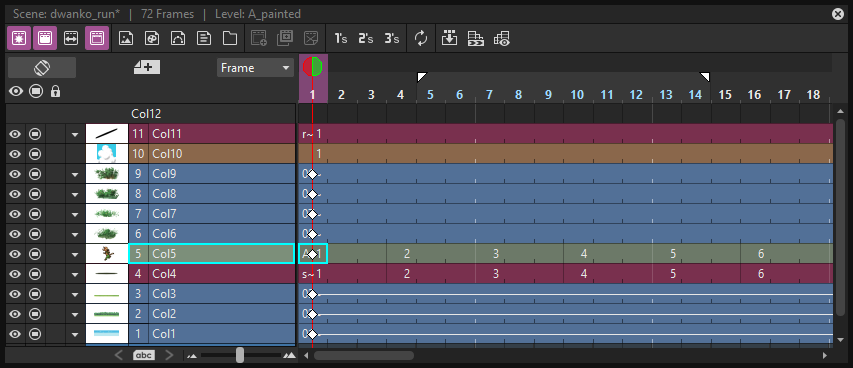Click the Col12 header label
This screenshot has width=853, height=368.
[146, 114]
